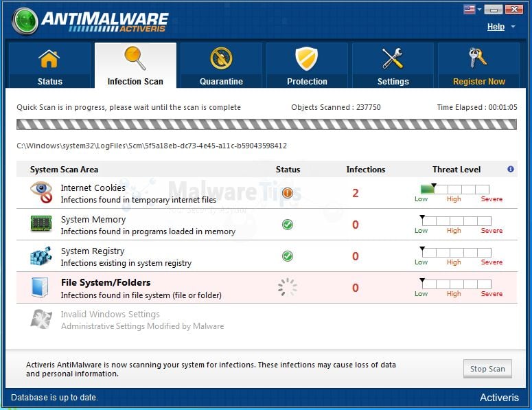Click the green check status for System Registry
Viewport: 532px width, 410px height.
point(288,256)
